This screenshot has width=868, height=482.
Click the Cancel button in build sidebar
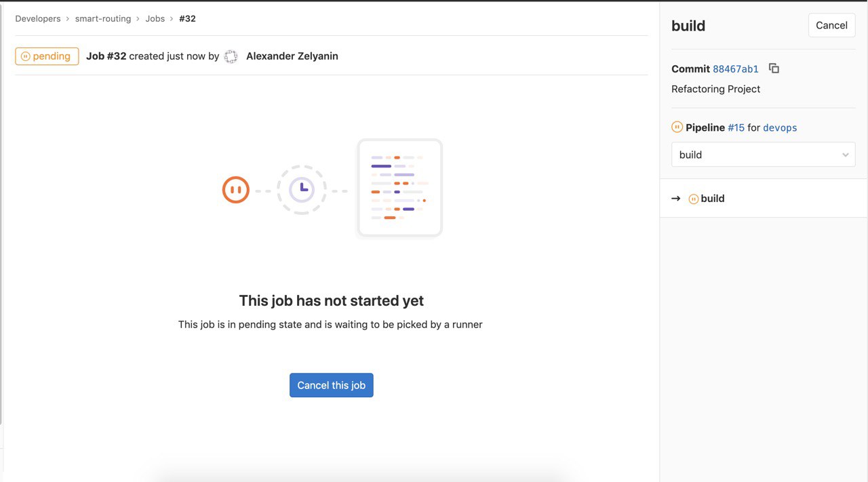[831, 25]
